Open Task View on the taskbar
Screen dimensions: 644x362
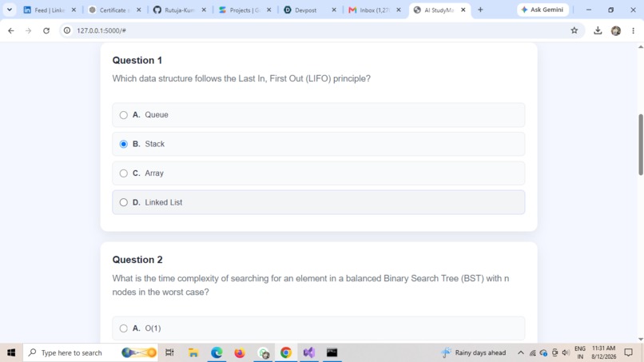[169, 352]
